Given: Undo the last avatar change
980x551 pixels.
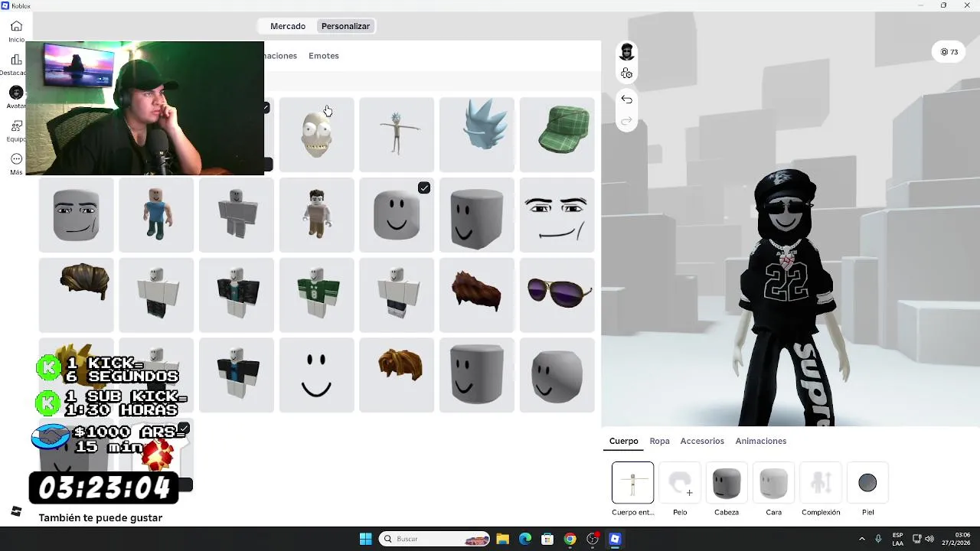Looking at the screenshot, I should pos(626,99).
